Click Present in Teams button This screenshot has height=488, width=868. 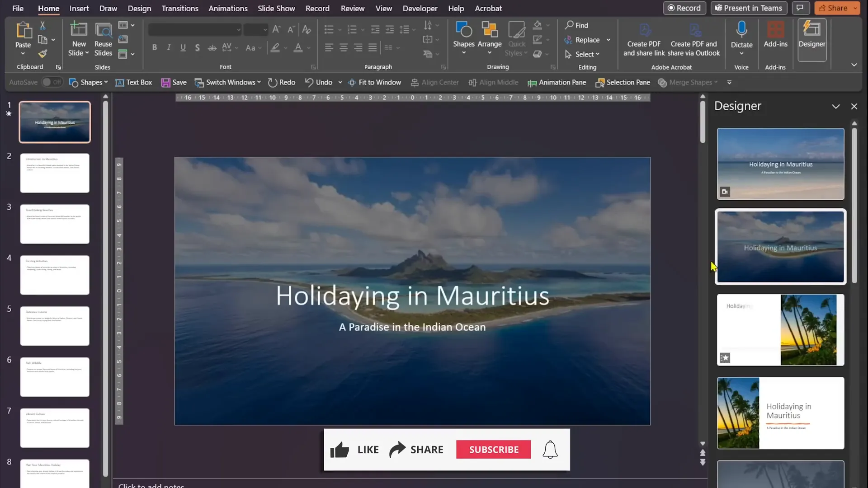[749, 8]
